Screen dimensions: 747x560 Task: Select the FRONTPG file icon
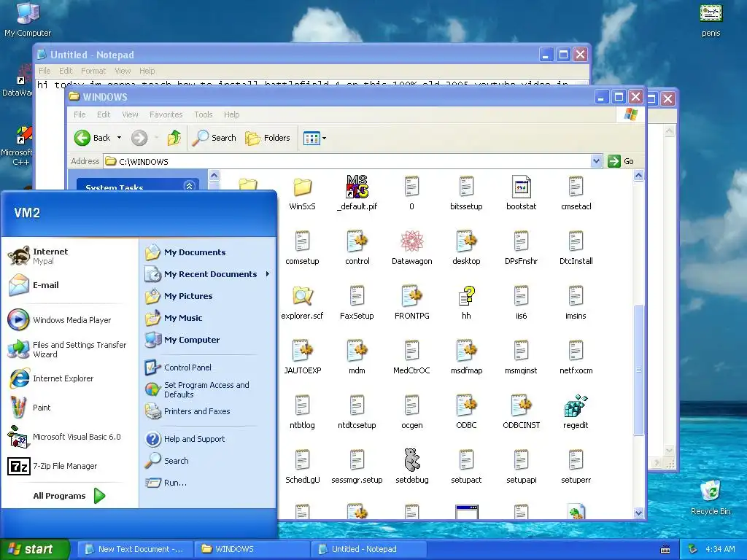point(411,296)
